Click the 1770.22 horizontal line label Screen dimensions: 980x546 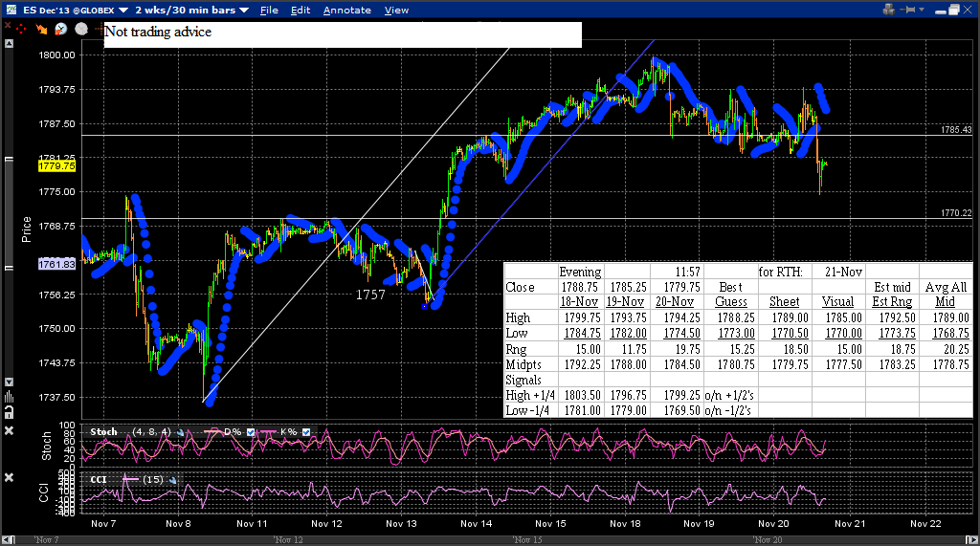click(x=956, y=213)
